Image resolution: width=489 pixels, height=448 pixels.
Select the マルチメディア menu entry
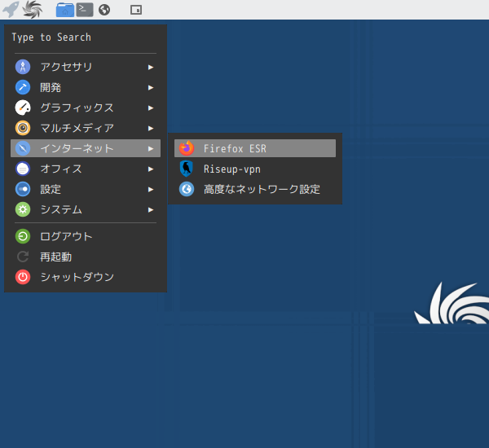tap(86, 128)
